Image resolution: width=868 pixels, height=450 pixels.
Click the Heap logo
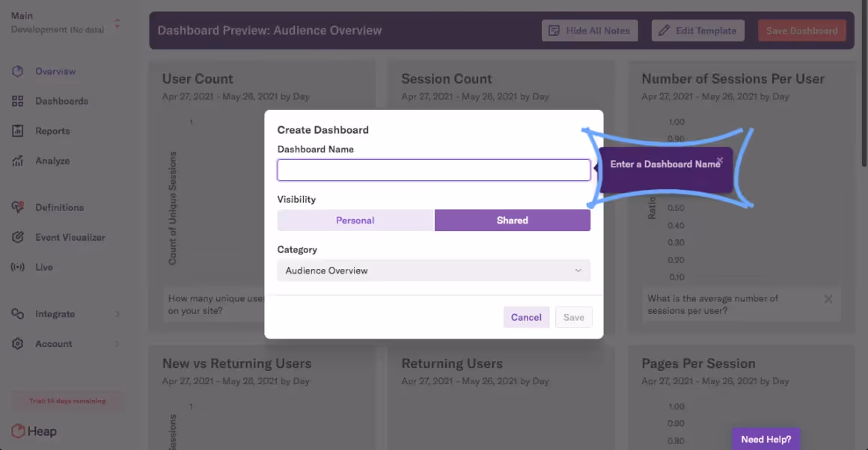click(34, 431)
